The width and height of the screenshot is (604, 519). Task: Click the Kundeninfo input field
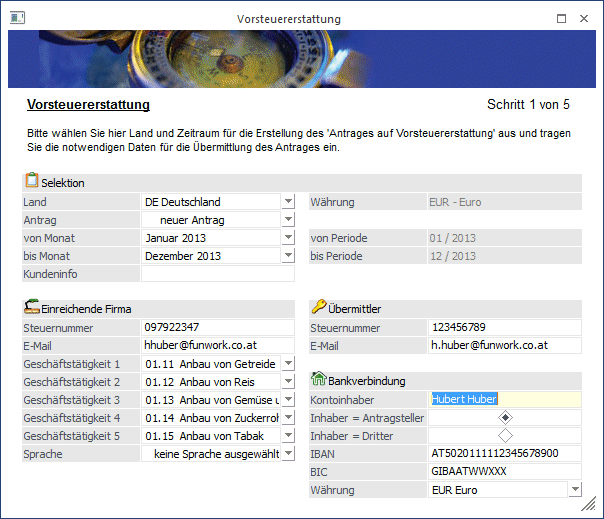point(218,274)
